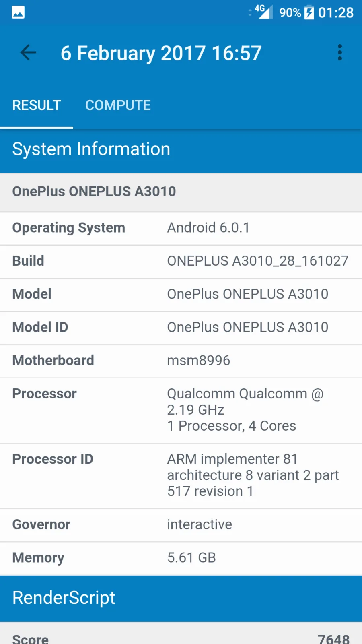This screenshot has height=644, width=362.
Task: Tap the Processor Qualcomm 2.19 GHz row
Action: [181, 410]
